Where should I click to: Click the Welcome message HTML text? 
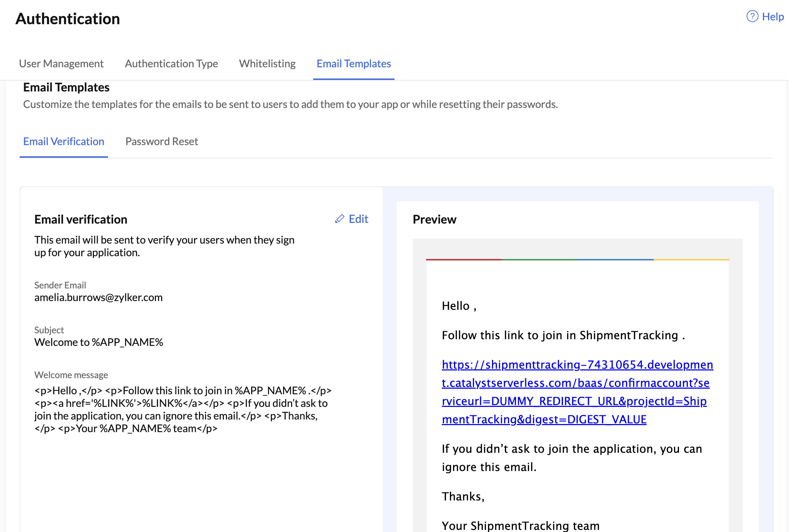182,409
